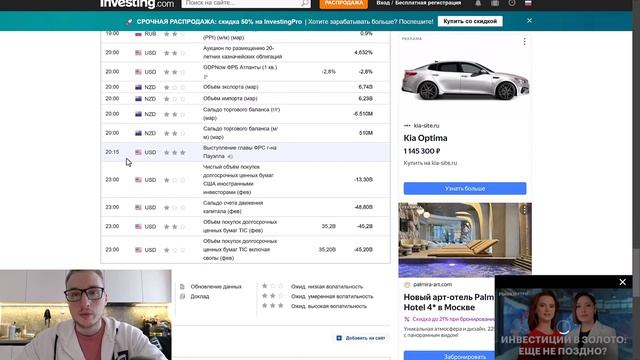
Task: Click the search magnifier icon
Action: pos(305,3)
